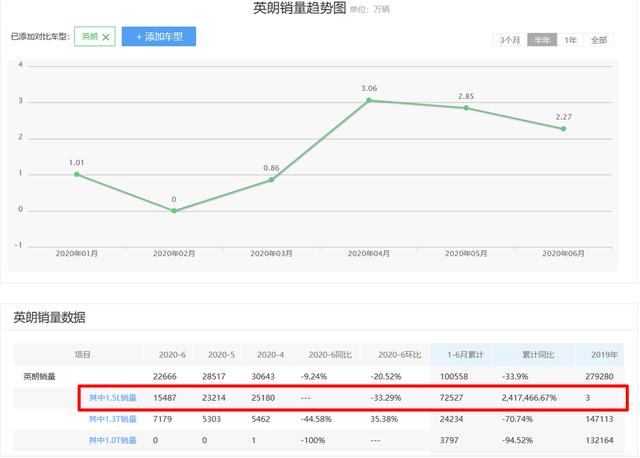
Task: Select the 半年 time range tab
Action: coord(541,40)
